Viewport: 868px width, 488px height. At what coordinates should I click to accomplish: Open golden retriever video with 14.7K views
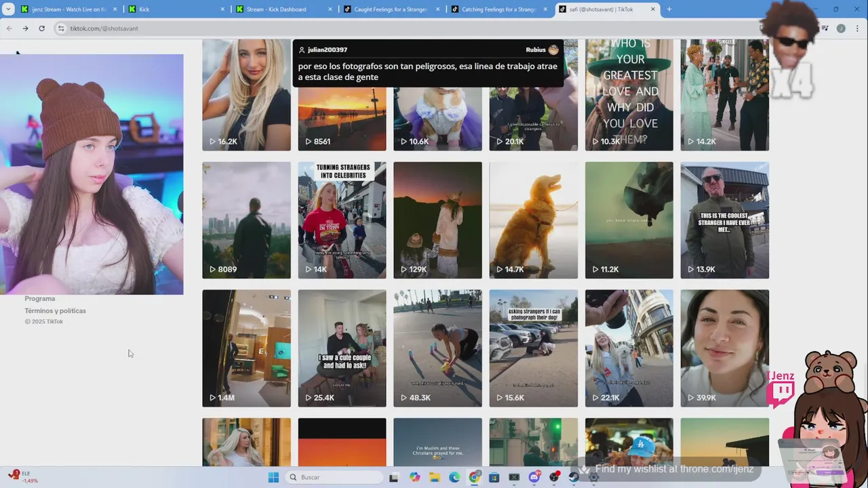point(533,220)
